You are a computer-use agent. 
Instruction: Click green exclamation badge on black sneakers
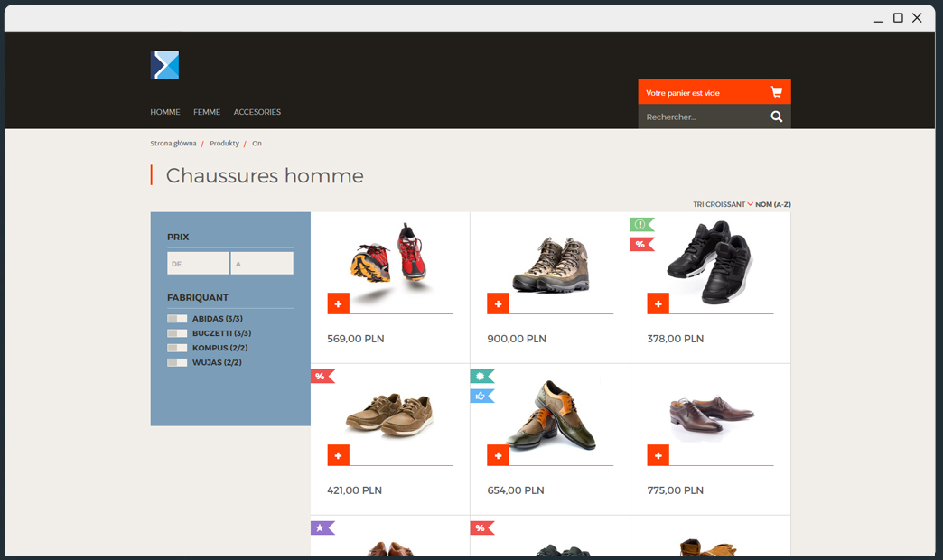coord(641,224)
